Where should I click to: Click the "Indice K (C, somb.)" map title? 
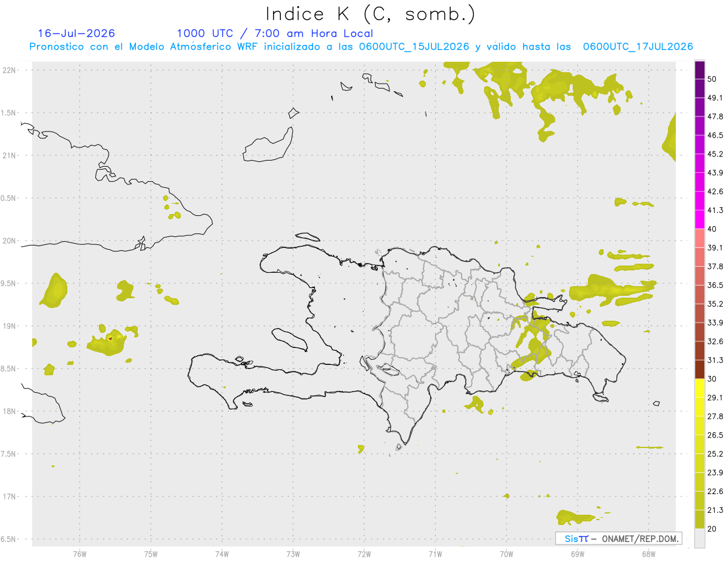coord(370,15)
